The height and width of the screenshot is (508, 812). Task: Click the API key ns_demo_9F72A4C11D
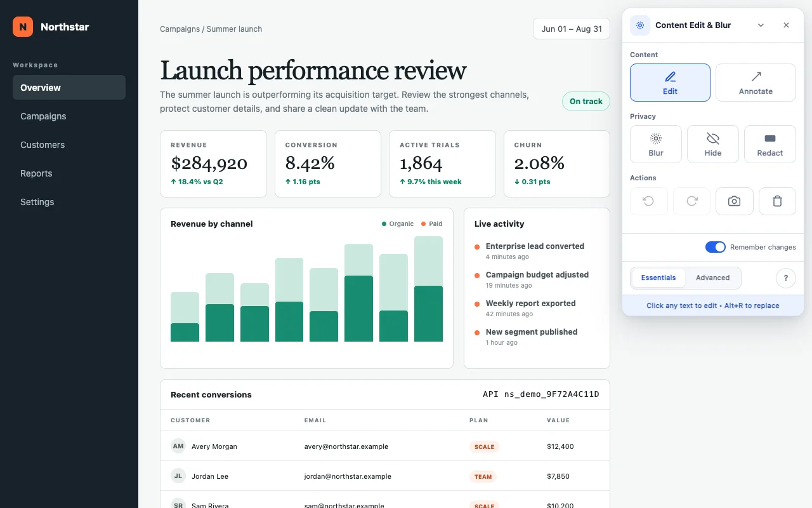pyautogui.click(x=541, y=394)
